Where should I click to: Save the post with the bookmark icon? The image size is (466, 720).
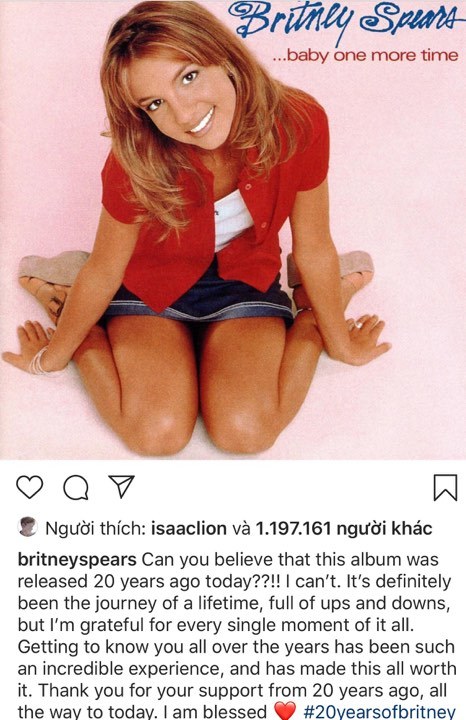(445, 487)
